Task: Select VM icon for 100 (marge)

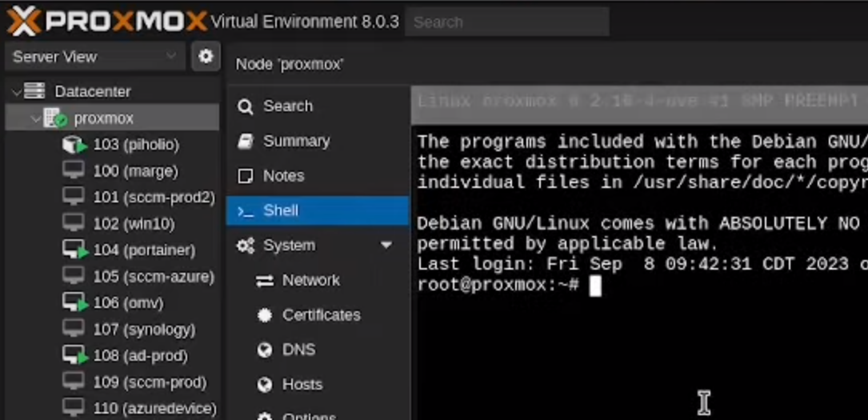Action: (x=73, y=171)
